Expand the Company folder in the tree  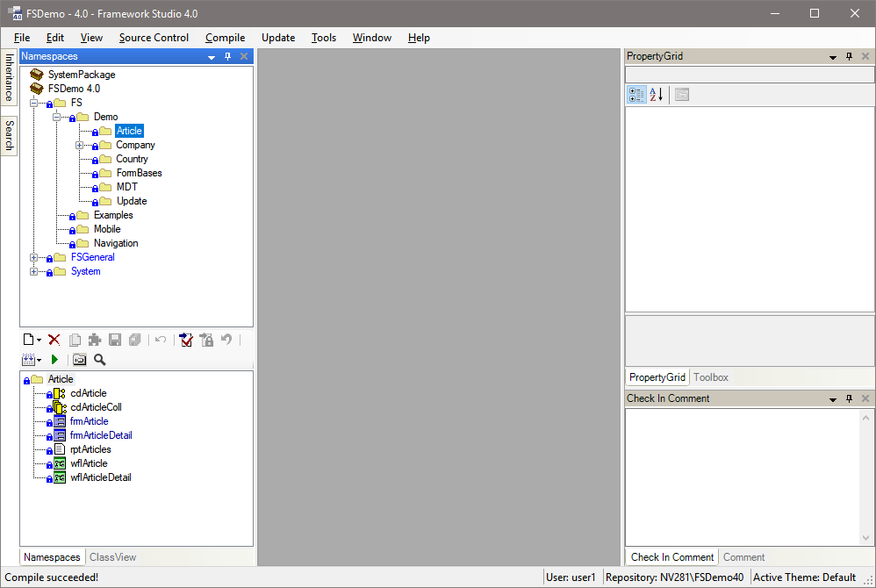[79, 145]
